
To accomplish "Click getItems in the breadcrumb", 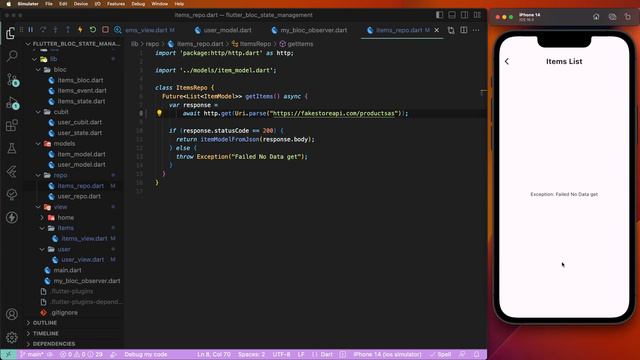I will (x=300, y=44).
